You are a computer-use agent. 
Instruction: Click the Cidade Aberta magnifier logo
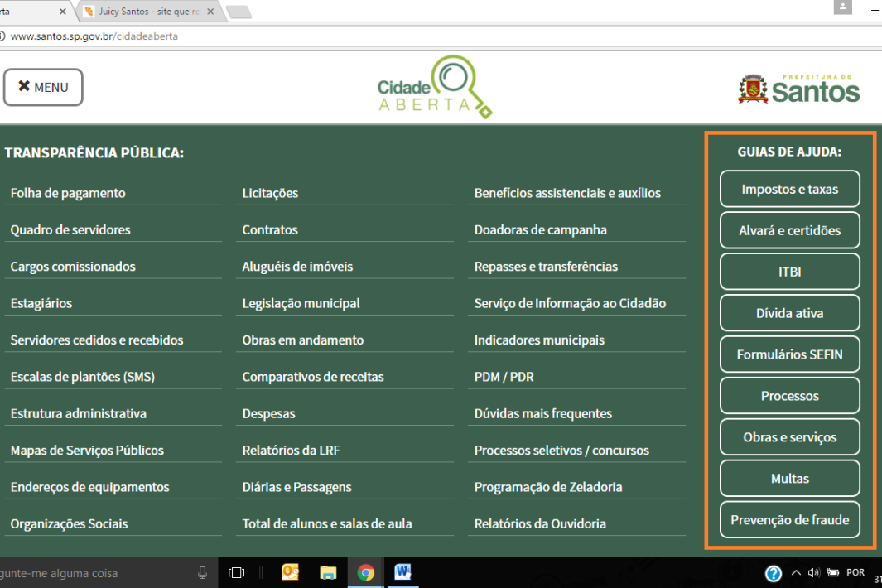pyautogui.click(x=434, y=87)
